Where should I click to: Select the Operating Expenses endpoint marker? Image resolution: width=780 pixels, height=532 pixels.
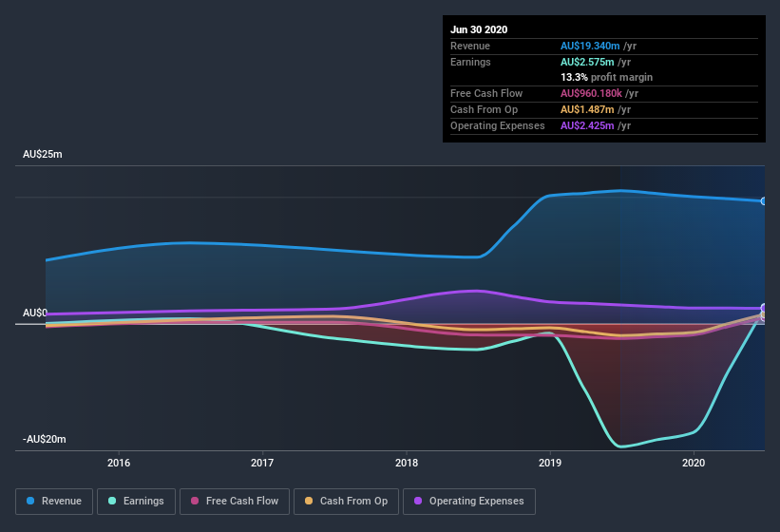(764, 308)
